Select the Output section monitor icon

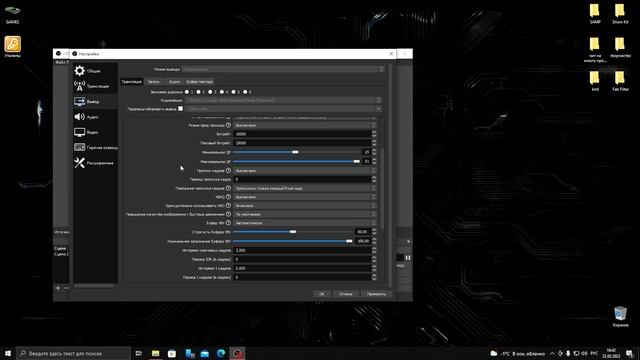tap(80, 101)
